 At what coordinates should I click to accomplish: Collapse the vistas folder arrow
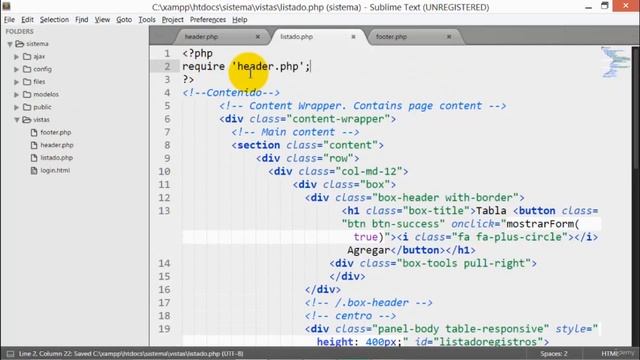point(17,120)
